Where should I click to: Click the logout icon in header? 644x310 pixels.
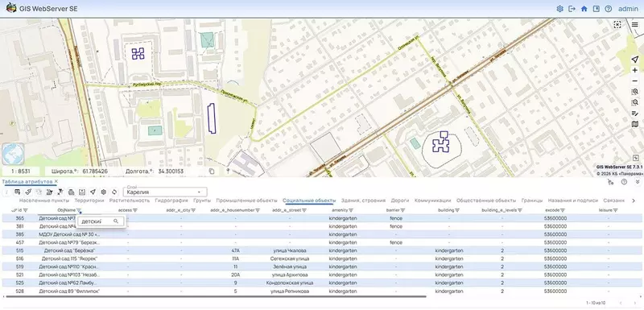tap(572, 9)
